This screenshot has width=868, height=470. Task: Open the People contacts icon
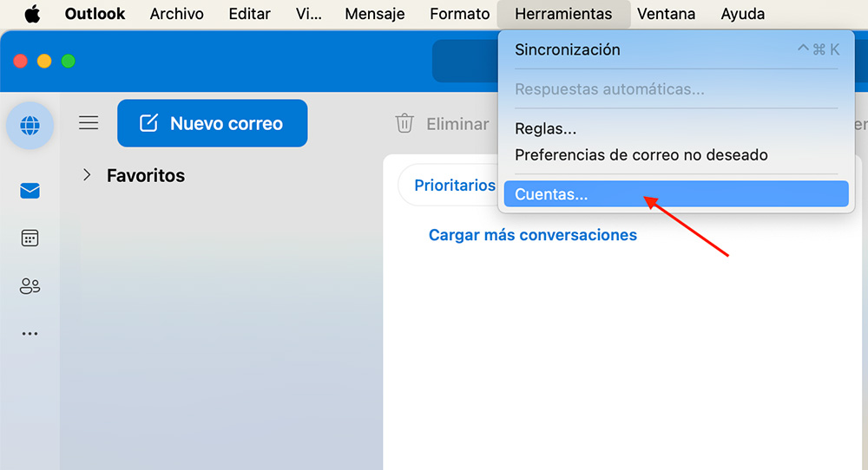coord(30,286)
